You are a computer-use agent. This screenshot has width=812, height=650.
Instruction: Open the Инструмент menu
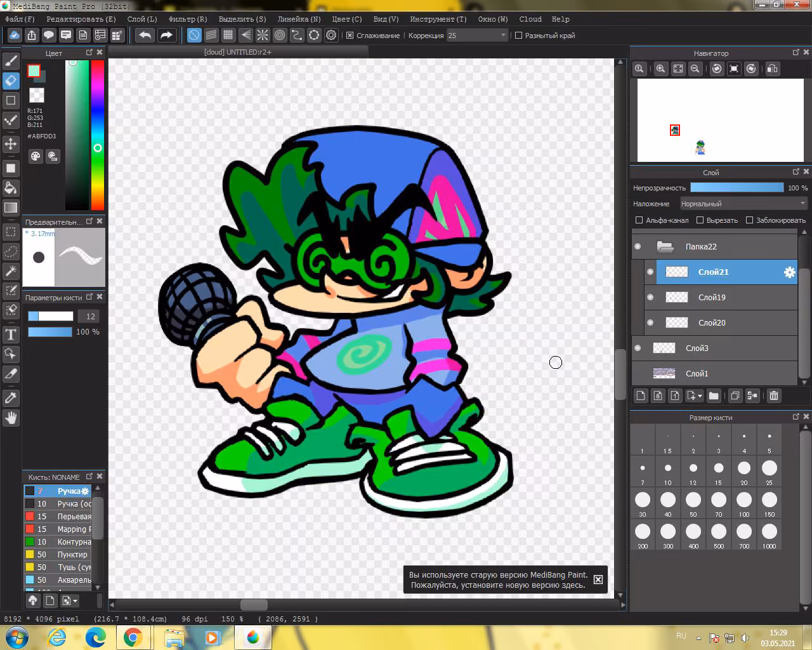[438, 19]
